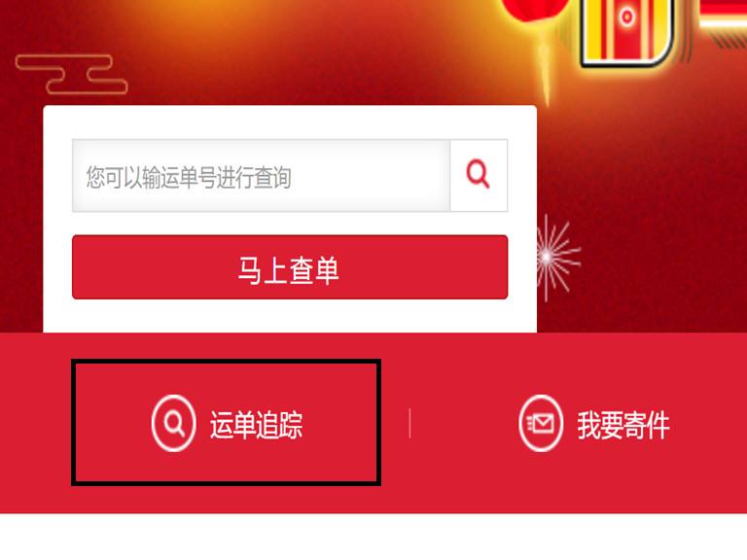Image resolution: width=747 pixels, height=560 pixels.
Task: Click the 您可以输运单号进行查询 placeholder text
Action: click(x=188, y=178)
